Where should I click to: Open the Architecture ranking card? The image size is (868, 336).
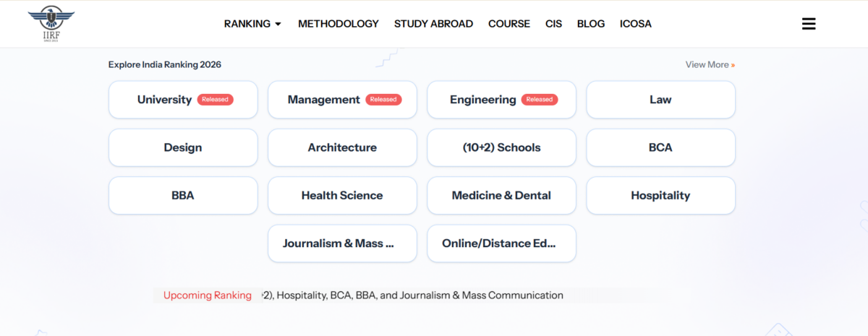click(342, 147)
